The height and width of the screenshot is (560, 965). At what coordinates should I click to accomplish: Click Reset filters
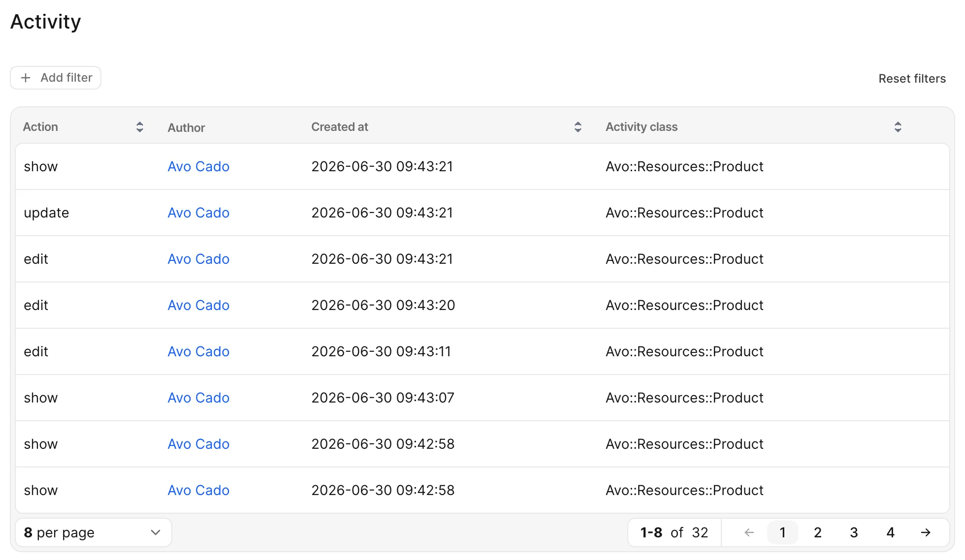[912, 79]
